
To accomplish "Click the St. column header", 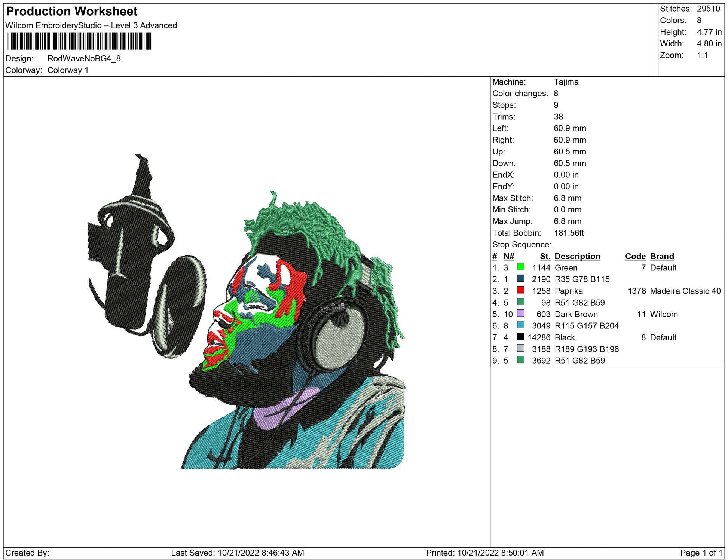I will coord(545,256).
